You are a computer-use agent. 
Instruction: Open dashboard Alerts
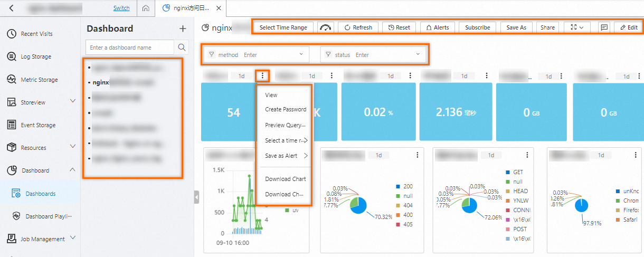pos(437,27)
